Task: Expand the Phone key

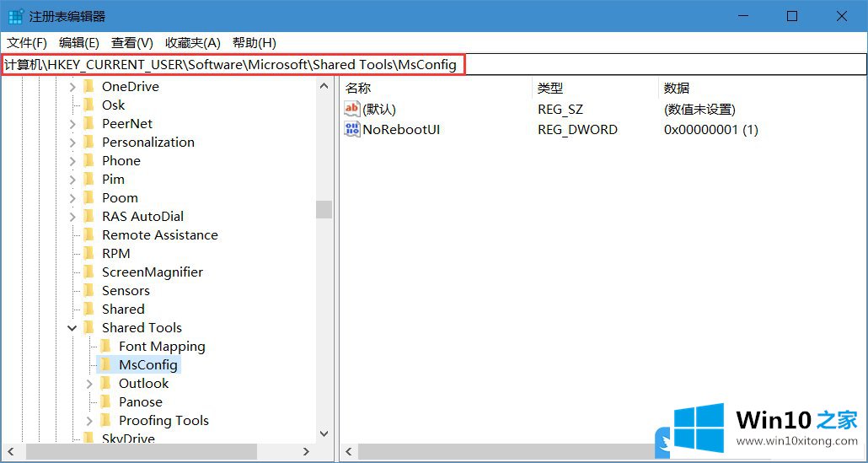Action: click(x=72, y=161)
